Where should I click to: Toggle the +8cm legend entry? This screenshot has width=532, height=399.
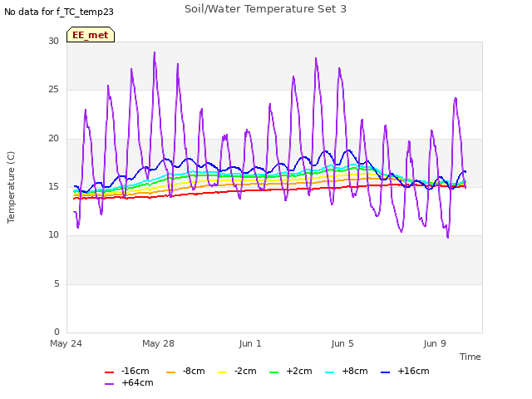point(347,372)
